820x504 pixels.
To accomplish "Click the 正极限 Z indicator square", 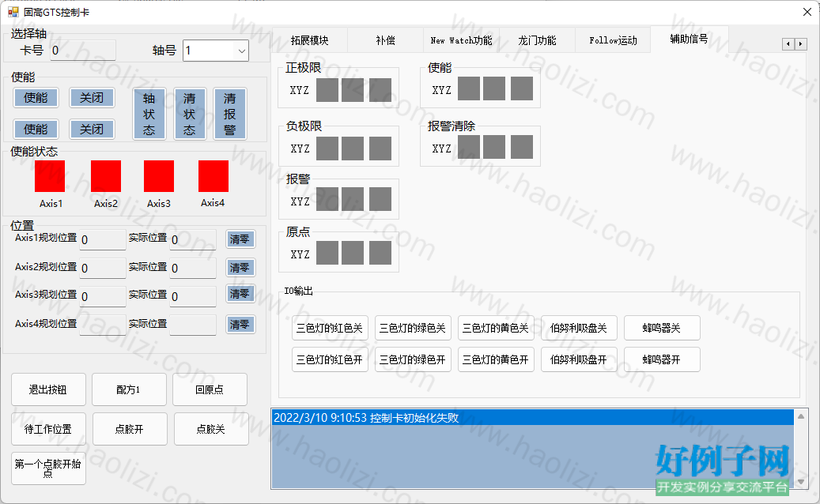I will [x=380, y=90].
